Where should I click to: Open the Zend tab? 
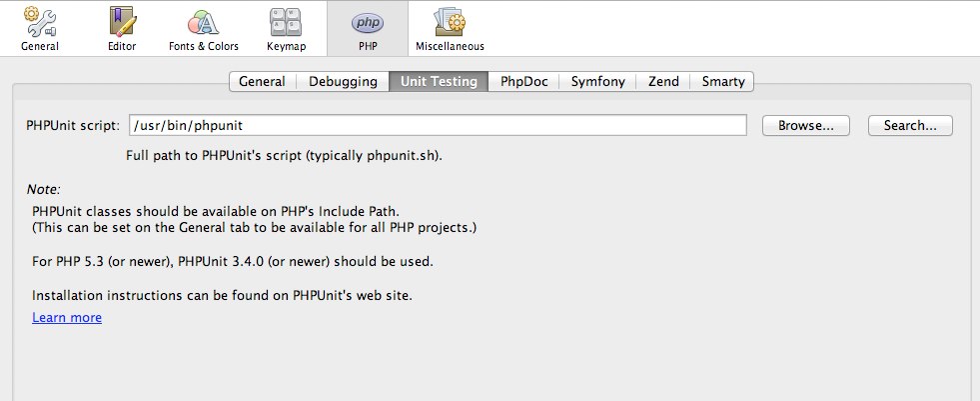point(663,82)
